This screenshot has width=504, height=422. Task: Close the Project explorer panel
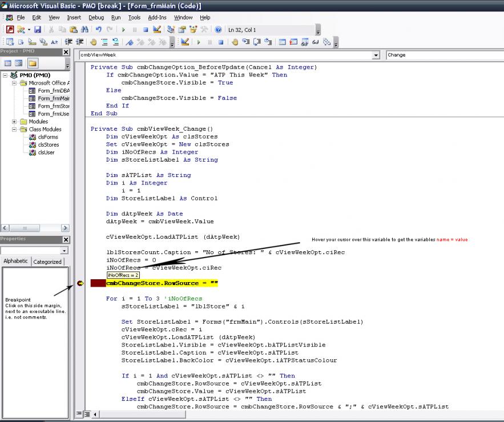point(66,52)
